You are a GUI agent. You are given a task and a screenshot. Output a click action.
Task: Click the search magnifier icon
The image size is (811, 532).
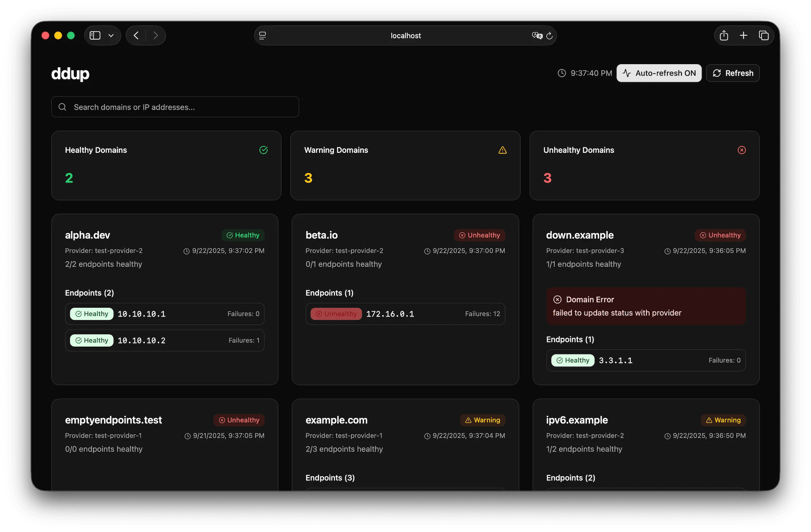(x=62, y=107)
